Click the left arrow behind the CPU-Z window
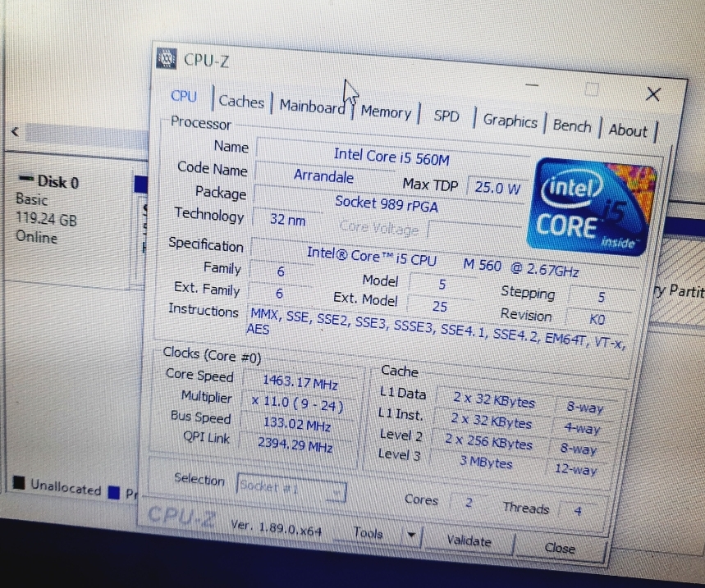Viewport: 705px width, 588px height. tap(15, 132)
